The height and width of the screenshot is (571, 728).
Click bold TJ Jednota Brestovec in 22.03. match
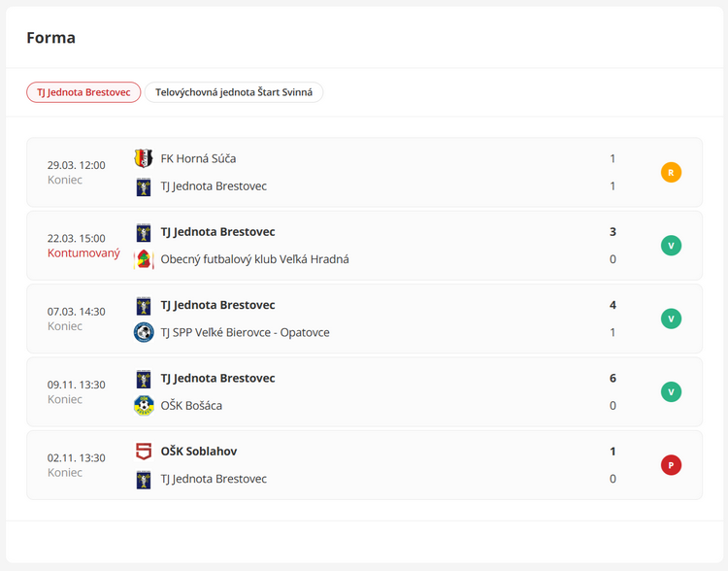[x=217, y=232]
